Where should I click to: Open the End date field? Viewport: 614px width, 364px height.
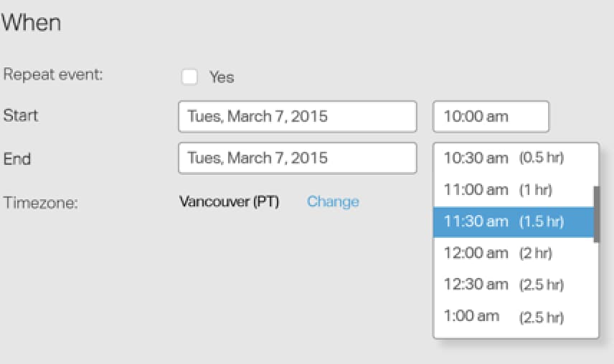[x=297, y=158]
